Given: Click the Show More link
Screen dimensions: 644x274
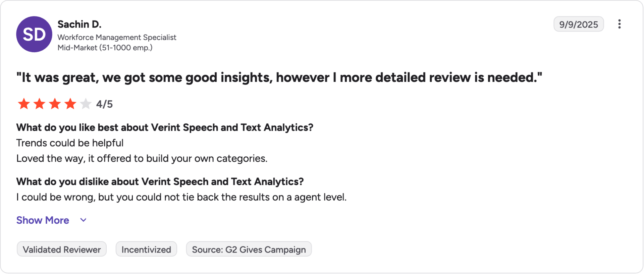Looking at the screenshot, I should coord(43,220).
